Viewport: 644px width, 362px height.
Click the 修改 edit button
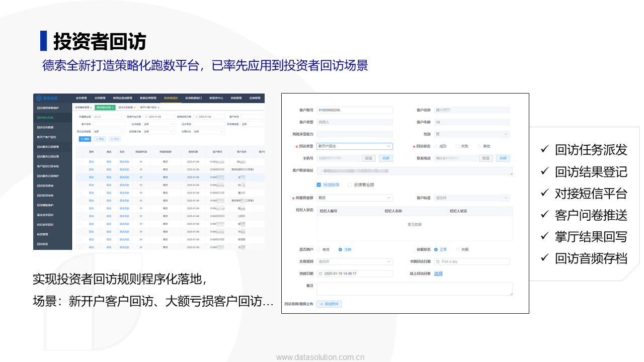(x=115, y=139)
